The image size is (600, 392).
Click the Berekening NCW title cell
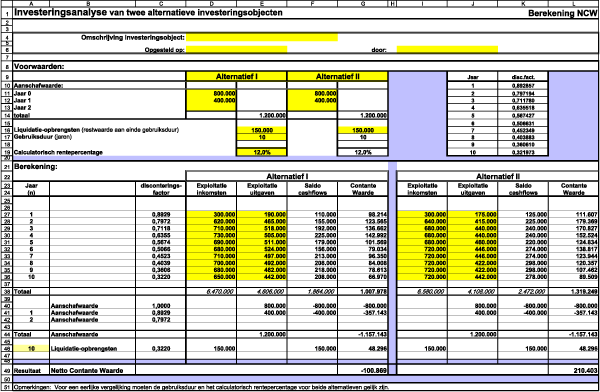pos(562,13)
